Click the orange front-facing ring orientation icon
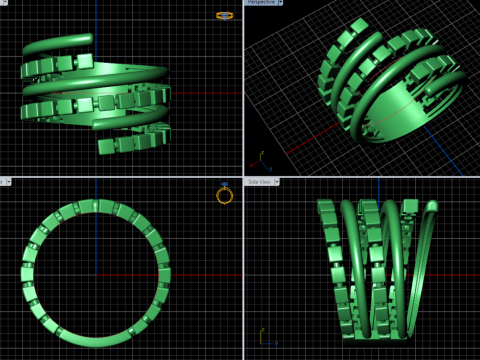This screenshot has width=480, height=360. 224,193
